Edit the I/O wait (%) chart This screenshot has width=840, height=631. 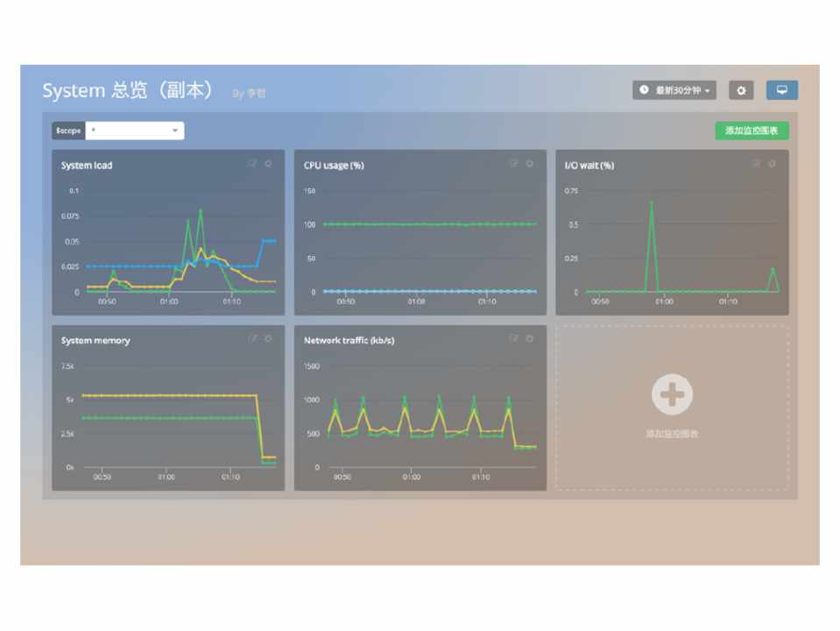(x=756, y=164)
